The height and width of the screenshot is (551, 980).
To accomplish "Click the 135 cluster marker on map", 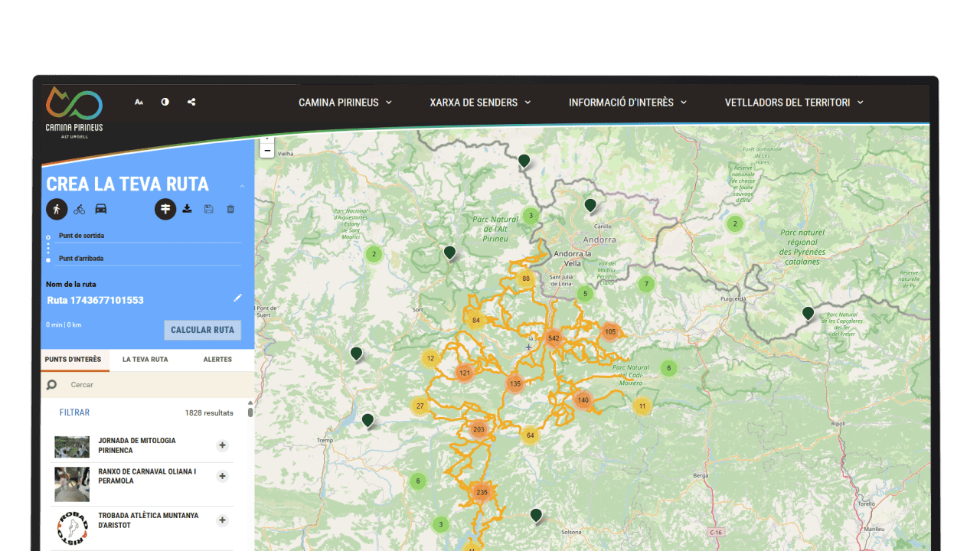I will 515,384.
